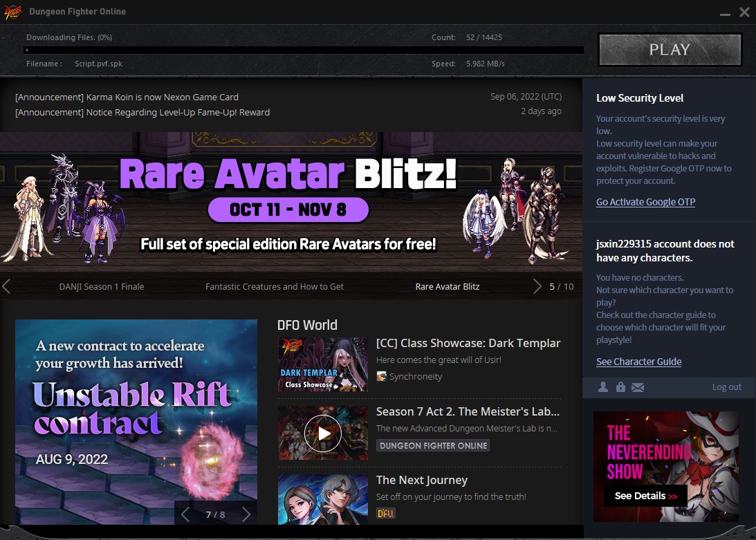756x540 pixels.
Task: Click the Neverending Show ad image
Action: [x=666, y=466]
